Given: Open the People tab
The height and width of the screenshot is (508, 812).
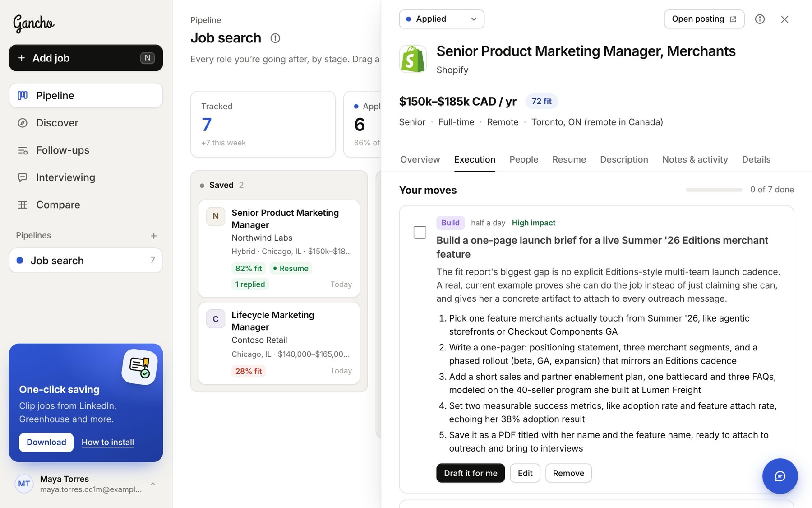Looking at the screenshot, I should (524, 159).
